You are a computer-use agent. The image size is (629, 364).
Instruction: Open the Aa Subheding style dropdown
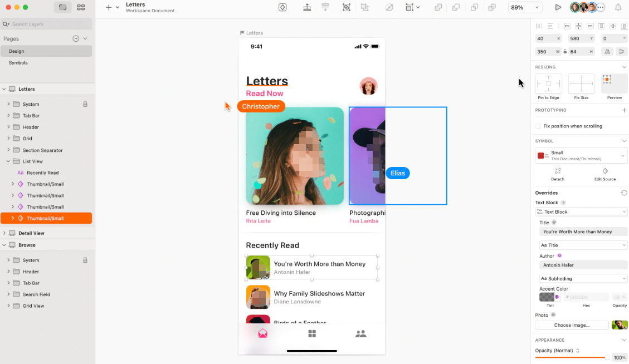[583, 278]
